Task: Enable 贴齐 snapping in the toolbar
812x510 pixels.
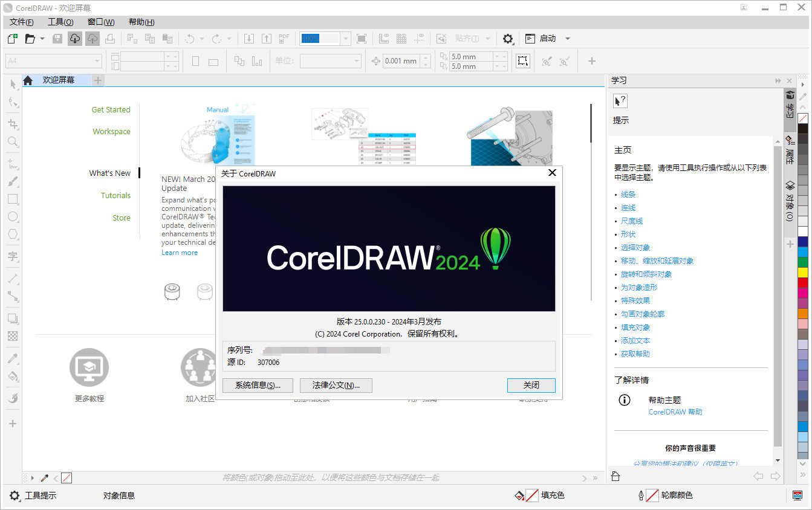Action: pos(466,38)
